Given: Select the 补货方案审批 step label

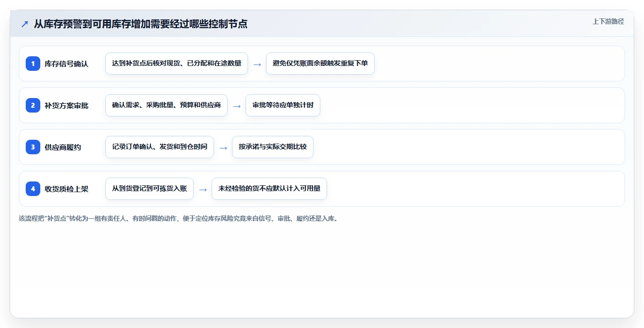Looking at the screenshot, I should click(66, 105).
